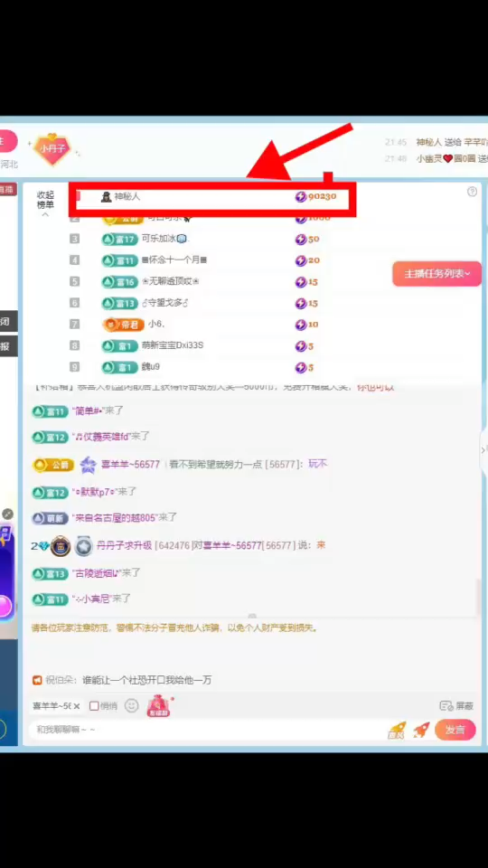This screenshot has width=488, height=868.
Task: Open user 守望戈多 in the ranking
Action: click(165, 303)
